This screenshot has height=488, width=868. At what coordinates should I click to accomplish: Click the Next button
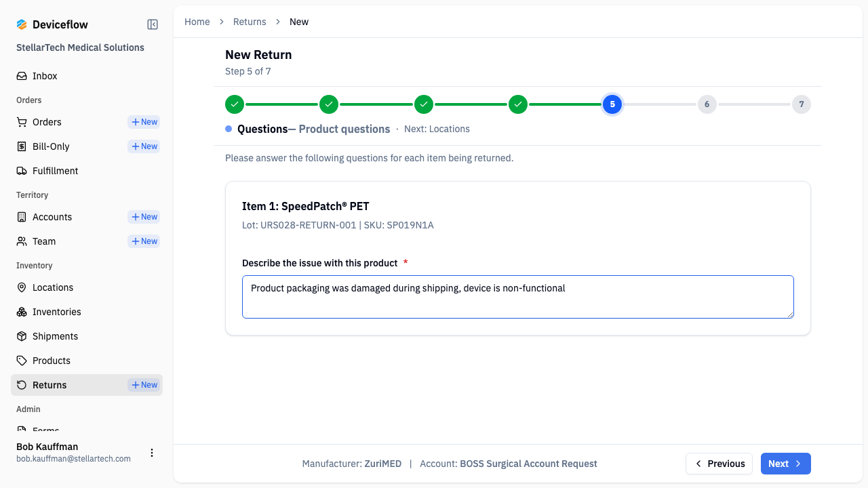pyautogui.click(x=785, y=464)
